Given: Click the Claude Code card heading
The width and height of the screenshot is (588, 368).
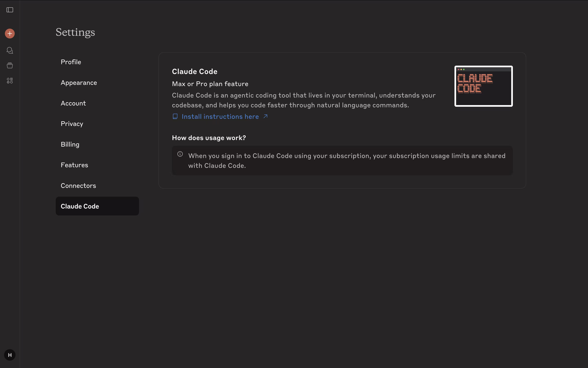Looking at the screenshot, I should pos(195,71).
